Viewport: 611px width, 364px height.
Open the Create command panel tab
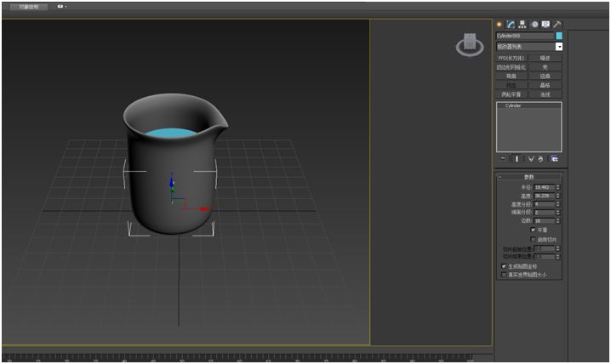coord(500,25)
